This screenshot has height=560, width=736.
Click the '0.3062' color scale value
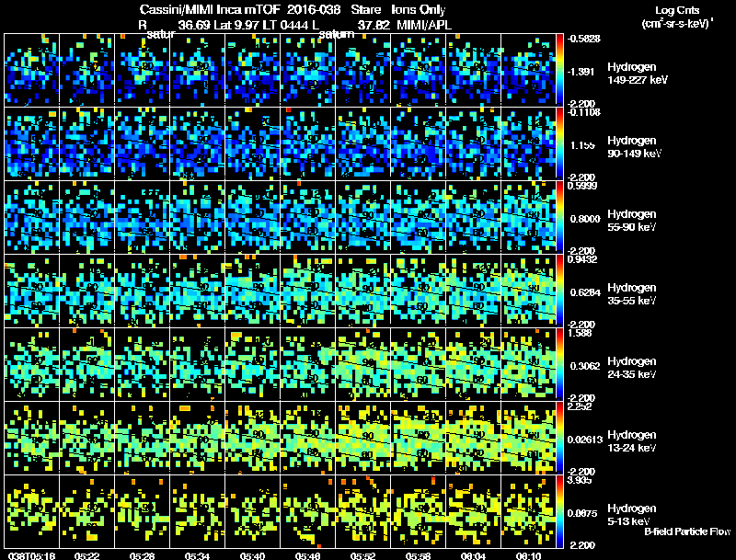[585, 366]
